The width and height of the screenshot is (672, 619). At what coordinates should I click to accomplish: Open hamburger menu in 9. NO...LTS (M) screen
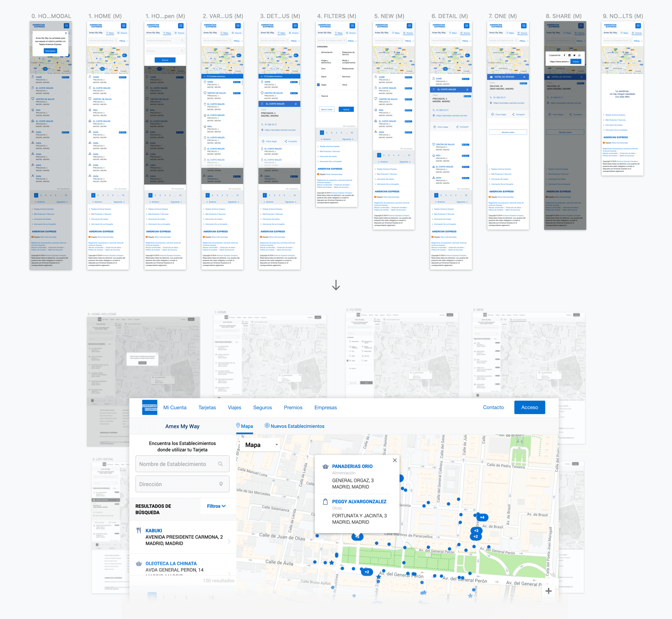(638, 26)
